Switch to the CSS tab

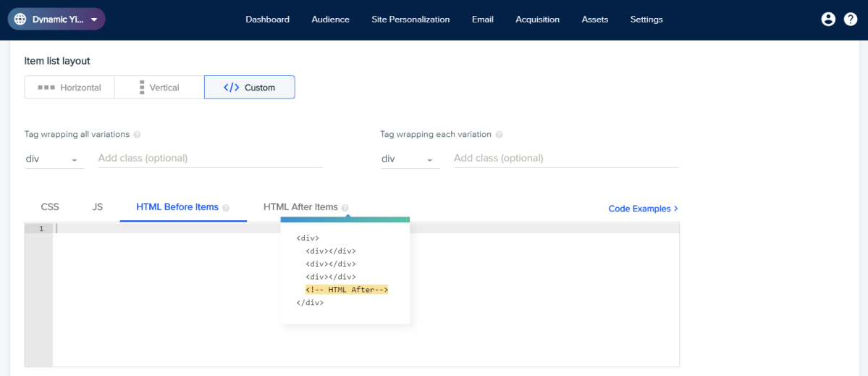50,207
